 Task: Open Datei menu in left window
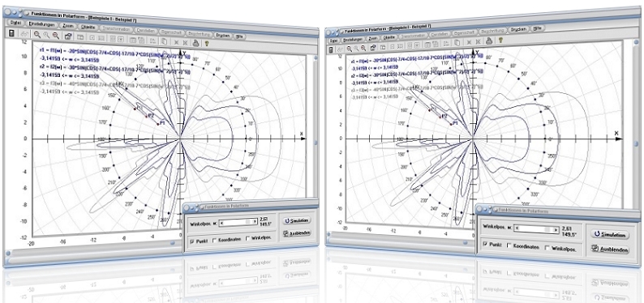[15, 23]
